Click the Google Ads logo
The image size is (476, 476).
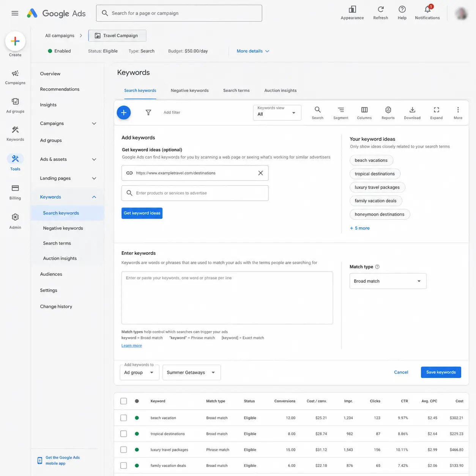(x=56, y=13)
